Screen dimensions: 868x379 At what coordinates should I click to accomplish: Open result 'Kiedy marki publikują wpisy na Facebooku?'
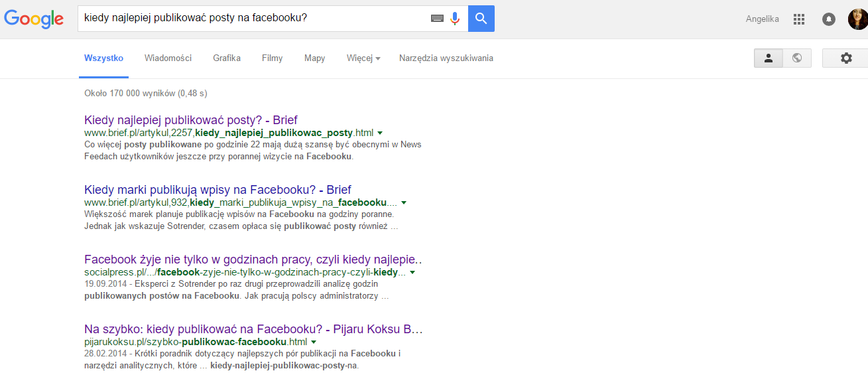pyautogui.click(x=217, y=190)
